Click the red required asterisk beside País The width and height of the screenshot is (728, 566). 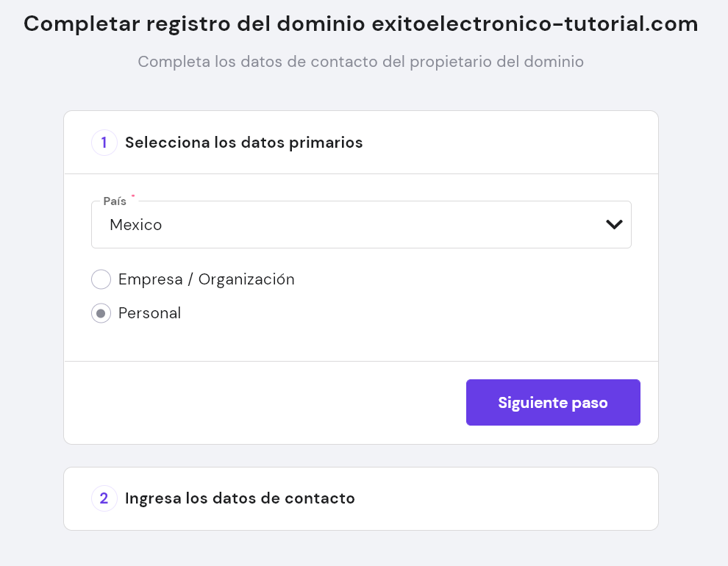[x=133, y=196]
